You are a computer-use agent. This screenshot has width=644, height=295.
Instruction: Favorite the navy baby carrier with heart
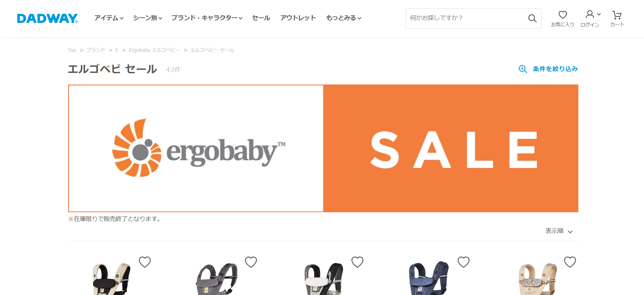tap(464, 262)
